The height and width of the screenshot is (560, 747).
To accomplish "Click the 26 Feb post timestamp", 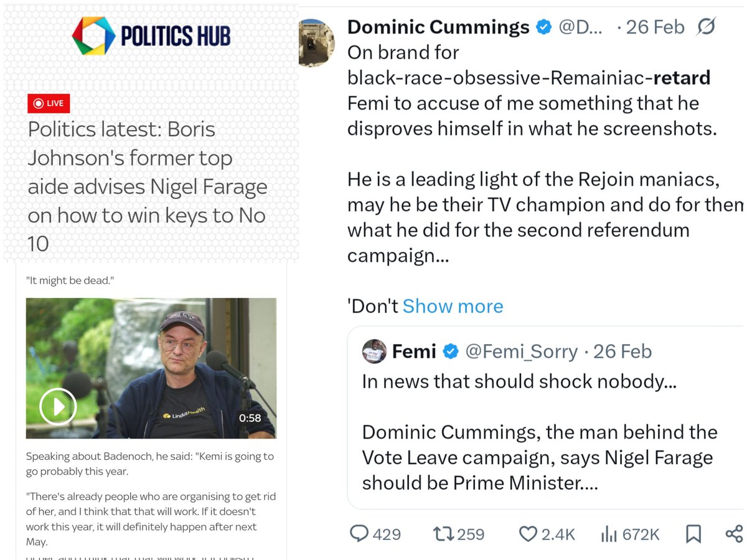I will [655, 27].
